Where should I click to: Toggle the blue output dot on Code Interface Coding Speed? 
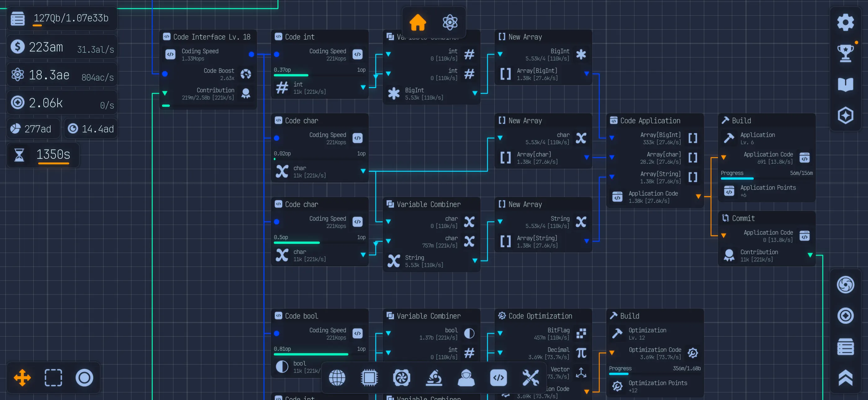point(251,54)
